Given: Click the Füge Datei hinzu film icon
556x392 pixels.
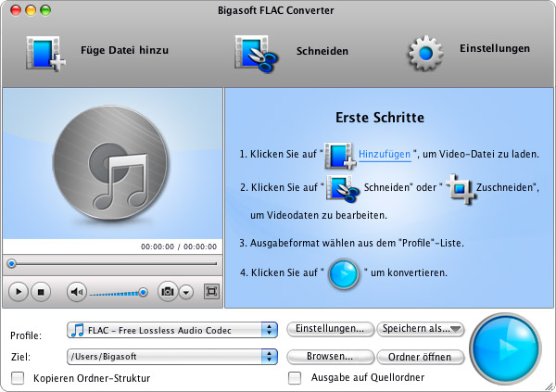Looking at the screenshot, I should 45,53.
